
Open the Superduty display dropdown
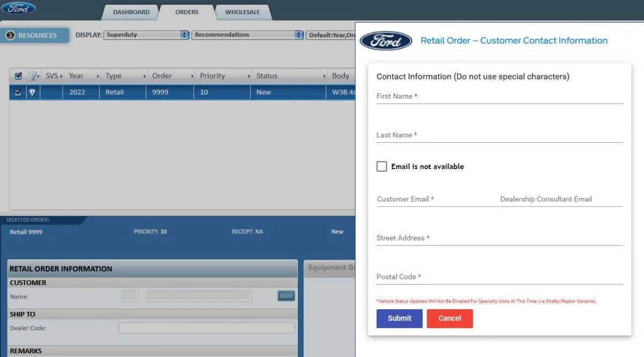tap(146, 35)
